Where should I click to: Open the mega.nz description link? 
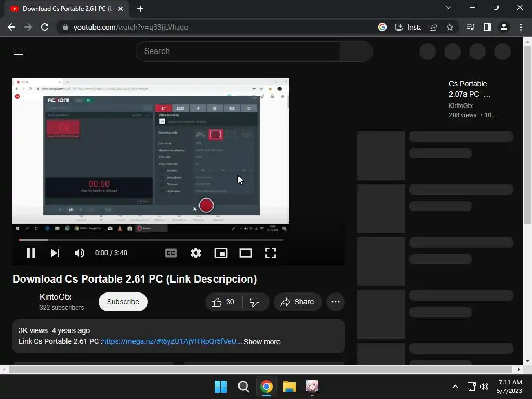(171, 341)
